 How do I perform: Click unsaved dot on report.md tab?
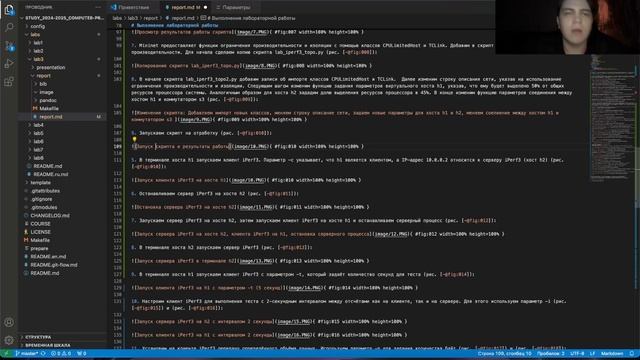click(x=205, y=7)
